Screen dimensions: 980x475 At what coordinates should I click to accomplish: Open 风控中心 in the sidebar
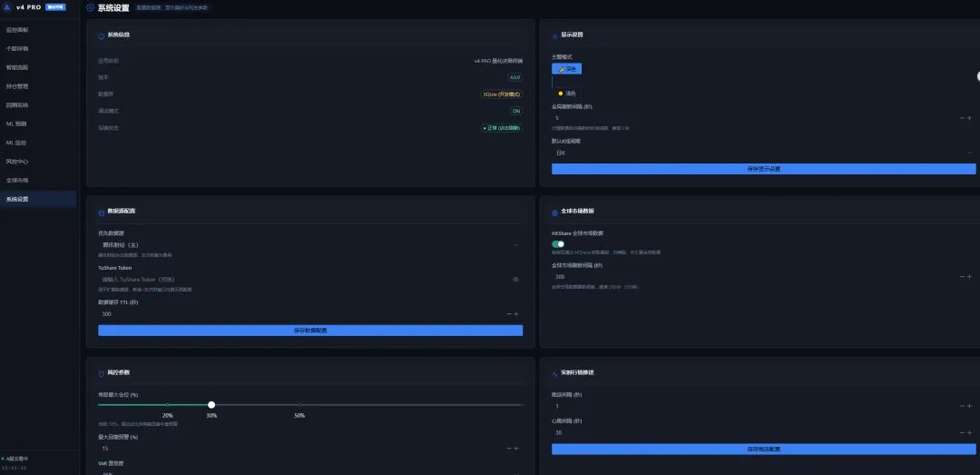(x=38, y=162)
